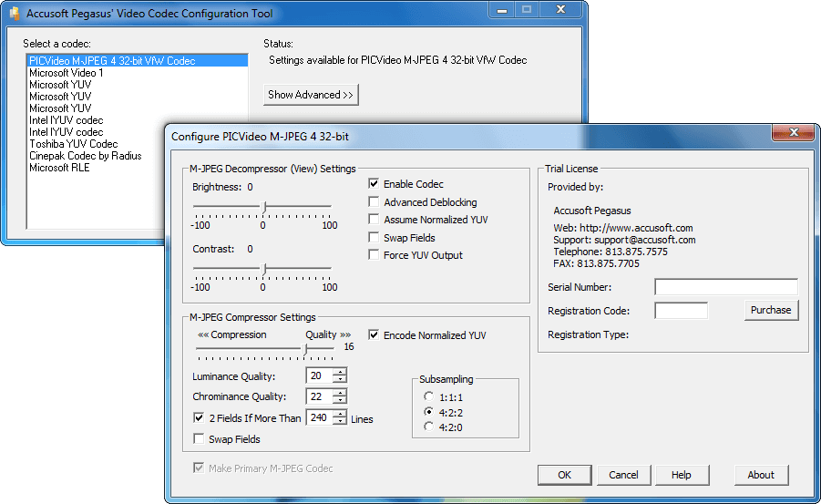Enable Force YUV Output
This screenshot has height=504, width=821.
[374, 254]
